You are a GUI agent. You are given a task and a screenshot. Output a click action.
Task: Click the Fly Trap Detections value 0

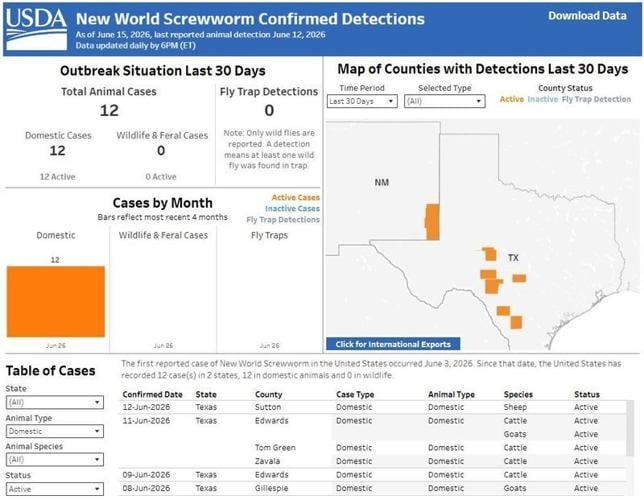click(x=269, y=111)
